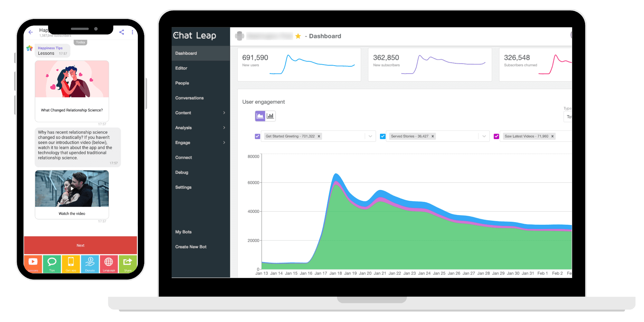This screenshot has width=644, height=322.
Task: Click the Jan 25 axis label
Action: pos(439,273)
